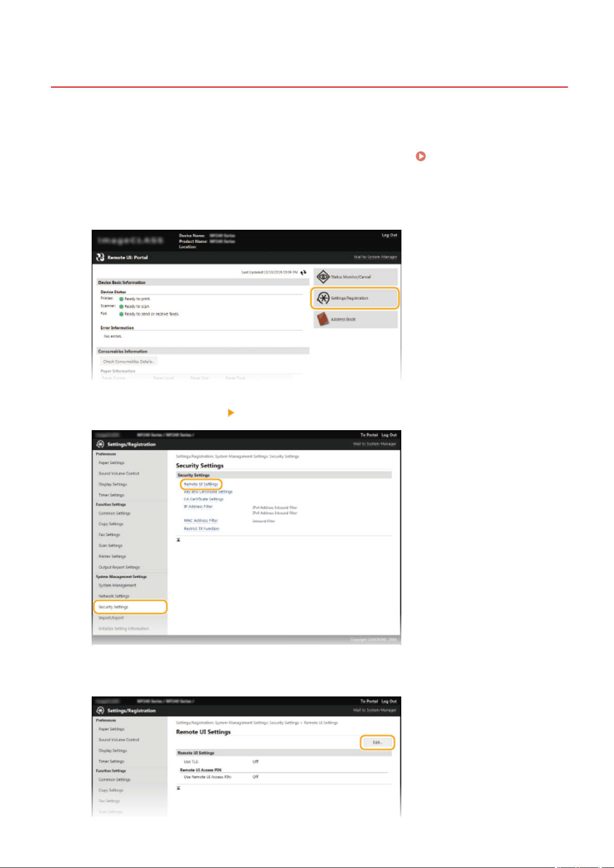The height and width of the screenshot is (868, 614).
Task: Open the IP Address Filter link
Action: point(198,506)
